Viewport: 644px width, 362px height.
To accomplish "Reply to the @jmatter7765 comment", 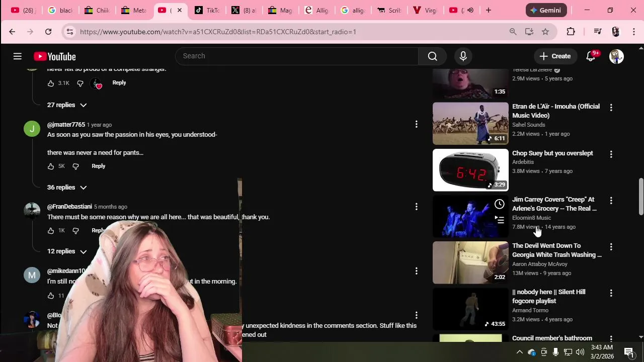I will [99, 166].
